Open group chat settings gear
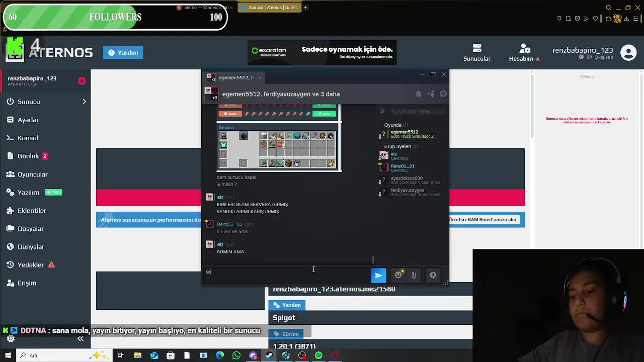 click(x=443, y=94)
